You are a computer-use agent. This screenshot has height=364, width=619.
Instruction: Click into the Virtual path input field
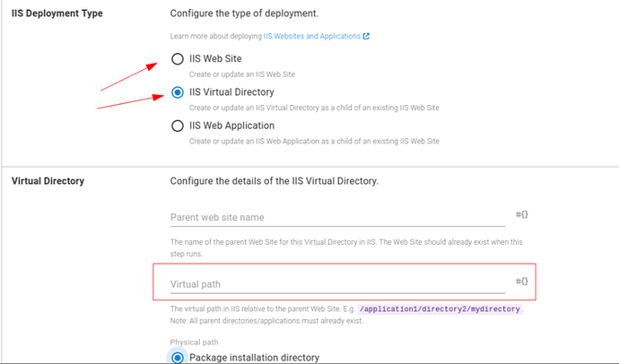(x=336, y=284)
